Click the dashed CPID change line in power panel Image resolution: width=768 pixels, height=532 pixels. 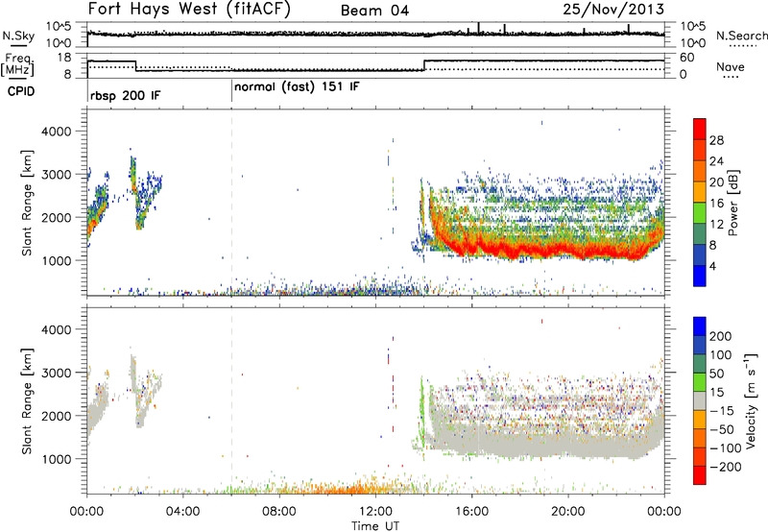tap(231, 203)
